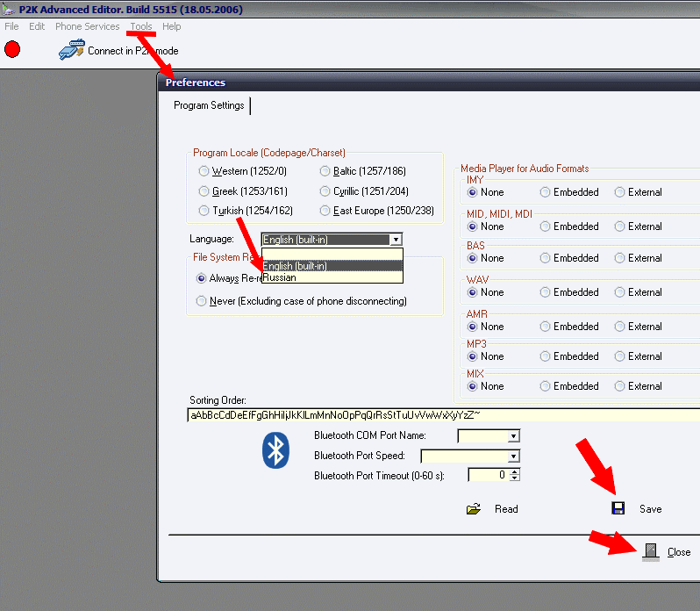The image size is (700, 611).
Task: Click the Save floppy disk icon
Action: (x=618, y=508)
